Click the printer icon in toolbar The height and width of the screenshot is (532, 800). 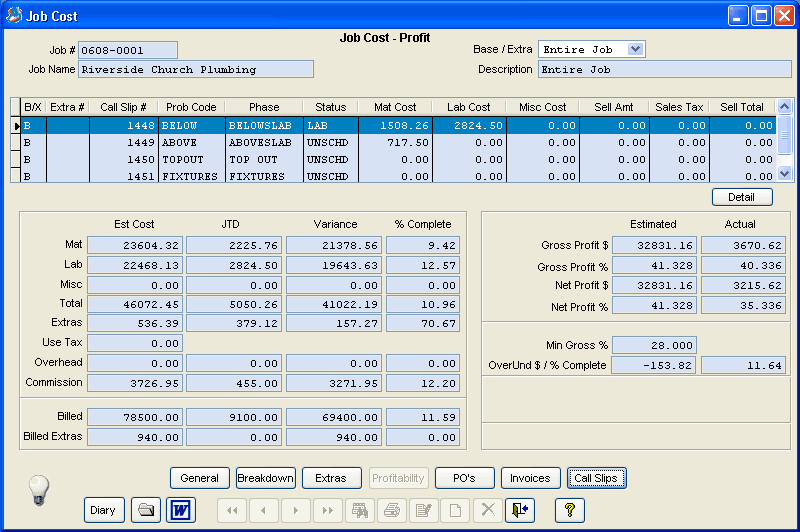(x=390, y=510)
